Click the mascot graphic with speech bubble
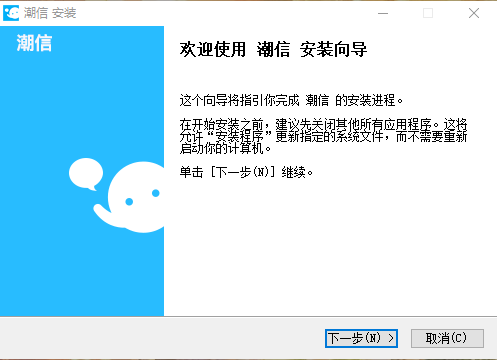 [x=116, y=195]
